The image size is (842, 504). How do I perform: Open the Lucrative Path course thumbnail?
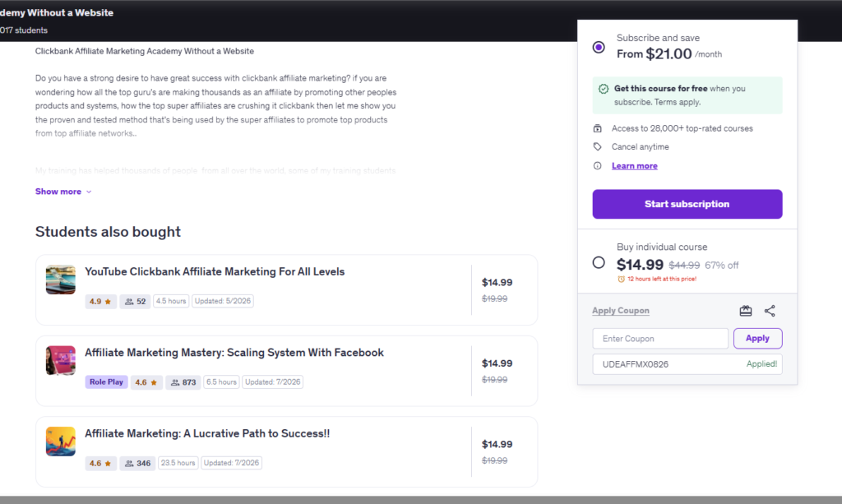click(61, 442)
